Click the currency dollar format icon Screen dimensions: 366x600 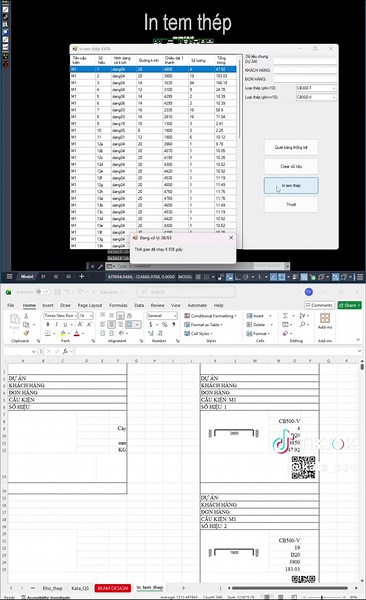(x=150, y=324)
